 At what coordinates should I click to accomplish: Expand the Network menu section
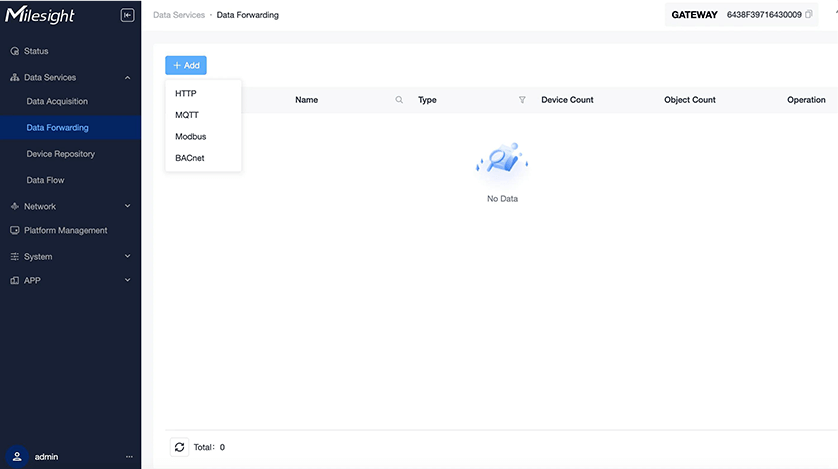point(127,206)
